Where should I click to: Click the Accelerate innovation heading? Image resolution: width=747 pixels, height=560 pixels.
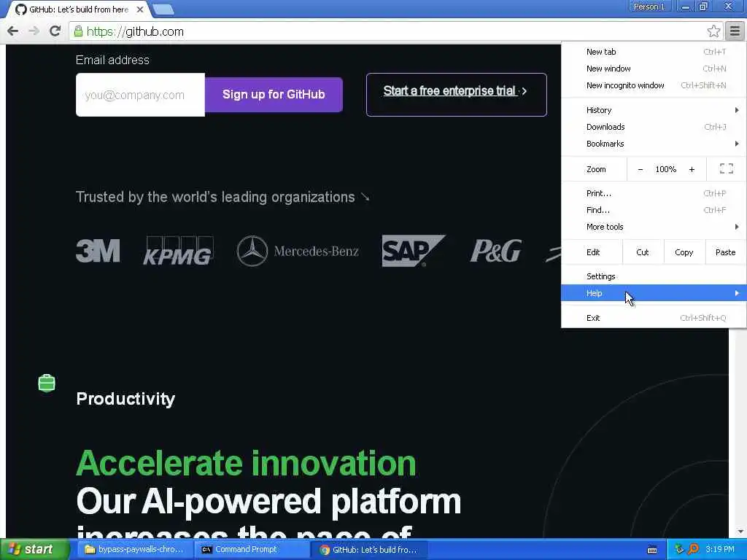[x=247, y=463]
